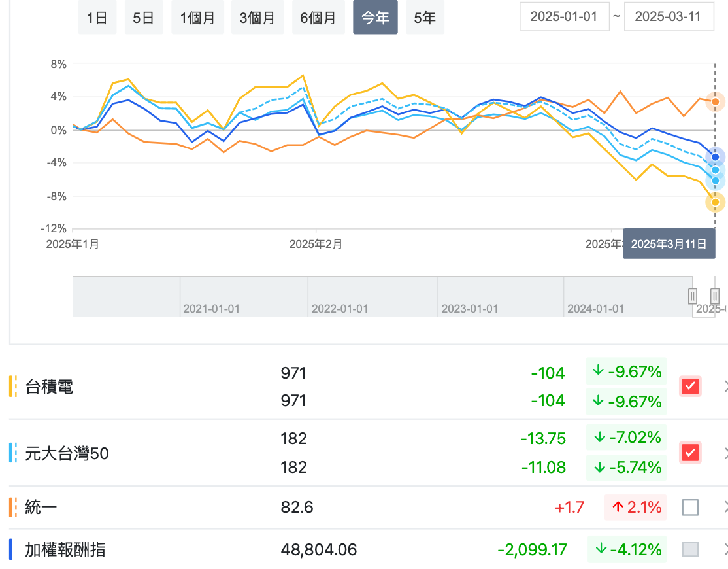The width and height of the screenshot is (728, 569).
Task: Enable the 統一 checkbox
Action: tap(690, 507)
